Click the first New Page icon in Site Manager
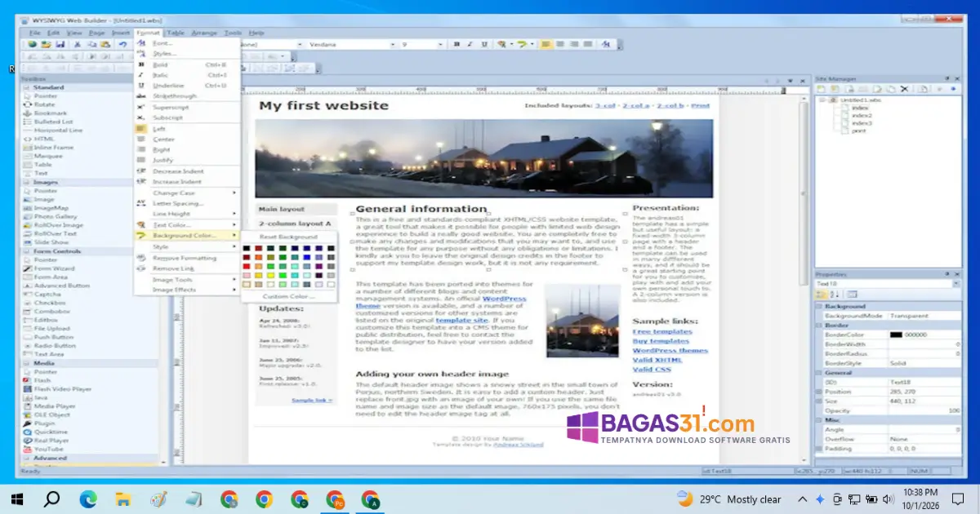This screenshot has height=514, width=980. pyautogui.click(x=823, y=88)
